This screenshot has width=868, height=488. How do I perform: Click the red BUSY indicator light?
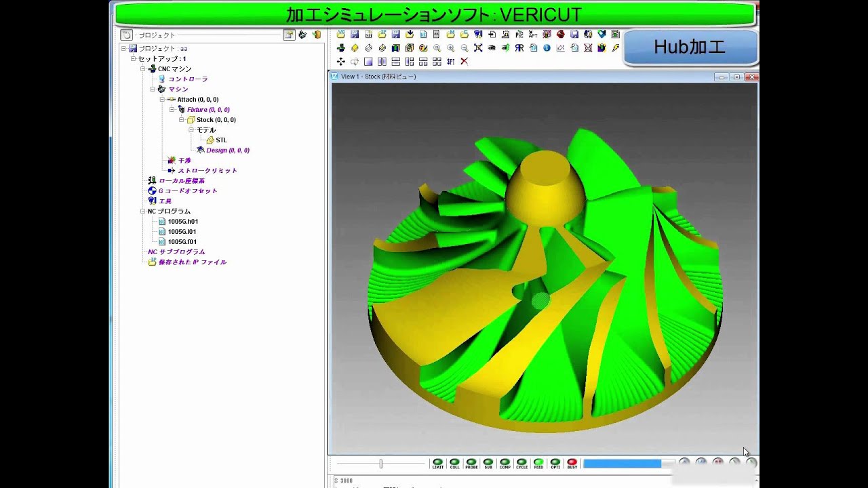pos(572,464)
